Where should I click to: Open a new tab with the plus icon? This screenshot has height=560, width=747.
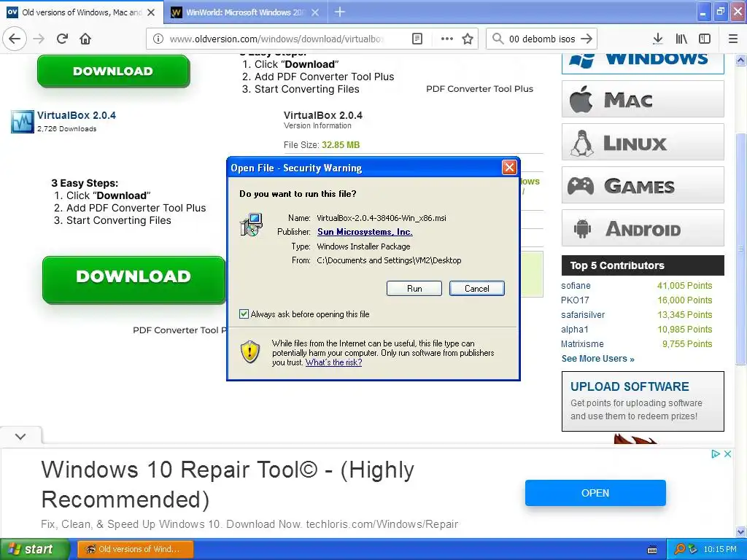click(340, 12)
